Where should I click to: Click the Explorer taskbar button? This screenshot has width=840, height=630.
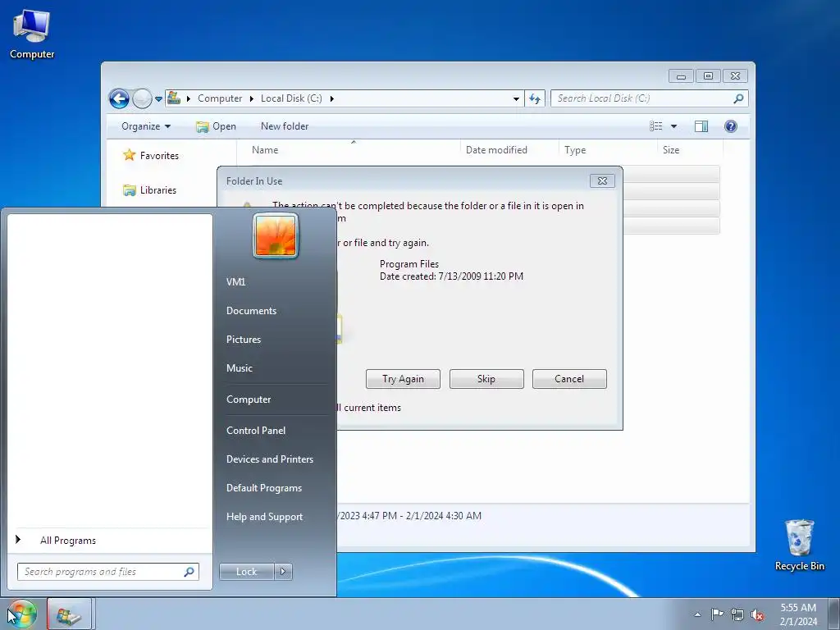click(69, 614)
